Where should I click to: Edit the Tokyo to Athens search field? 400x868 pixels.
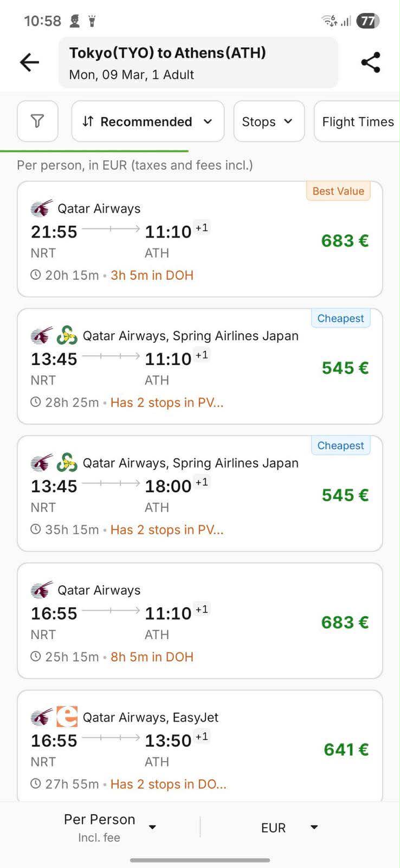[198, 63]
